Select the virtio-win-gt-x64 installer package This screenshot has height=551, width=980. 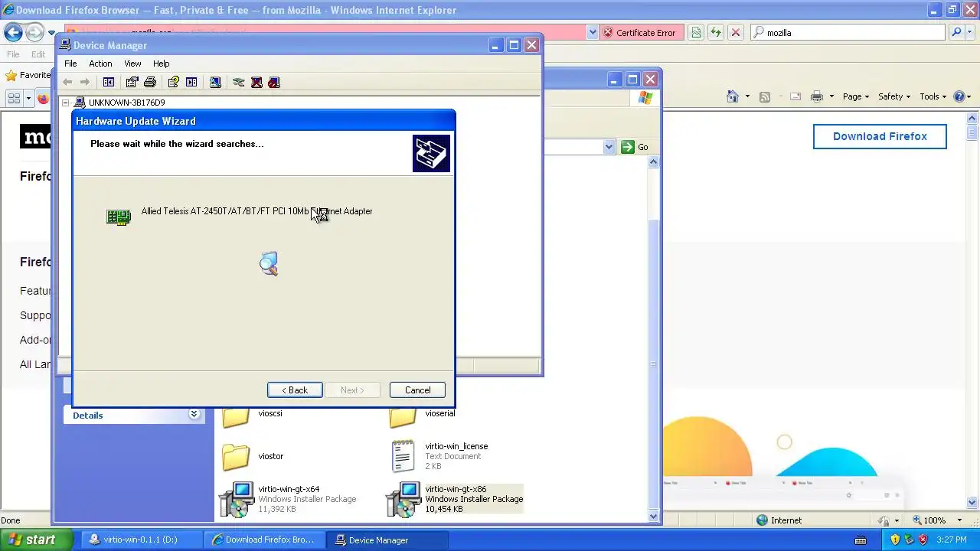(288, 499)
